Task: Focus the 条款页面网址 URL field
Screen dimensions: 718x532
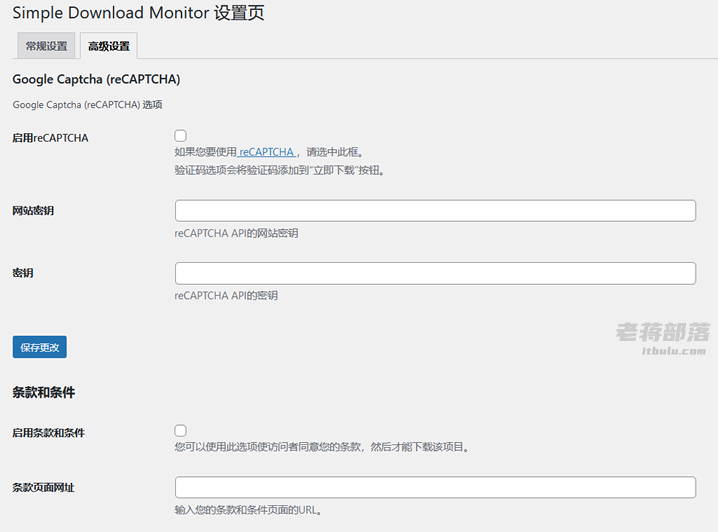Action: point(435,487)
